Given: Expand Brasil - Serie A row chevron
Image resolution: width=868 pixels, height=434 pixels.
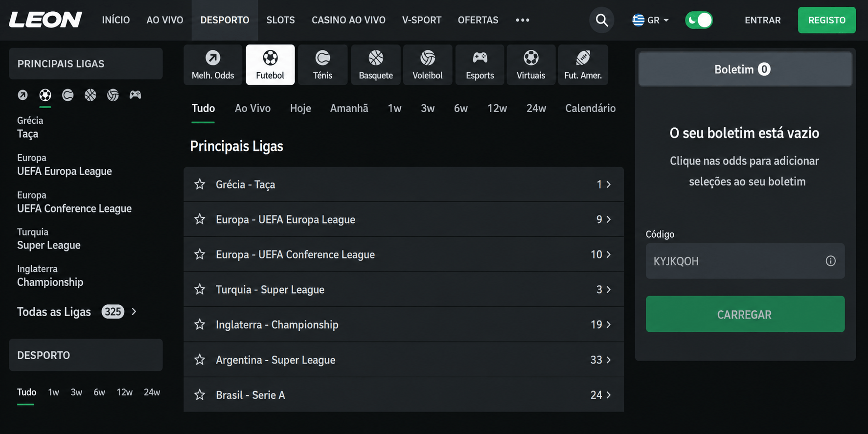Looking at the screenshot, I should [609, 395].
